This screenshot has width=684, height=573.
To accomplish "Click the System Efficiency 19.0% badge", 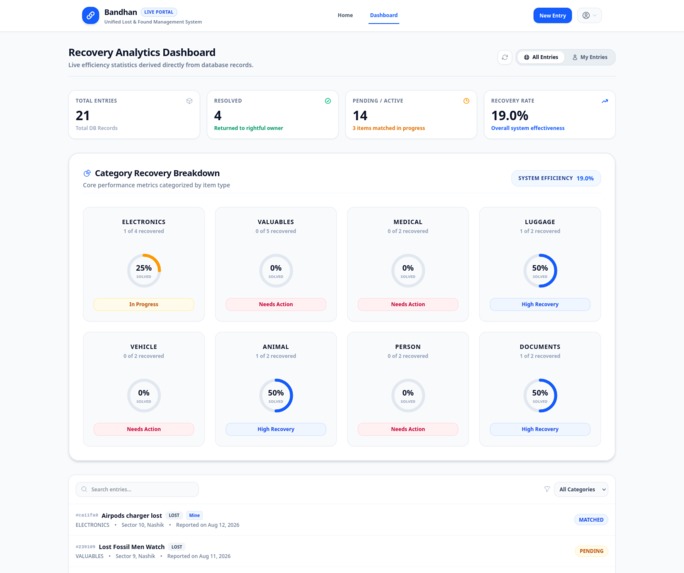I will [556, 178].
